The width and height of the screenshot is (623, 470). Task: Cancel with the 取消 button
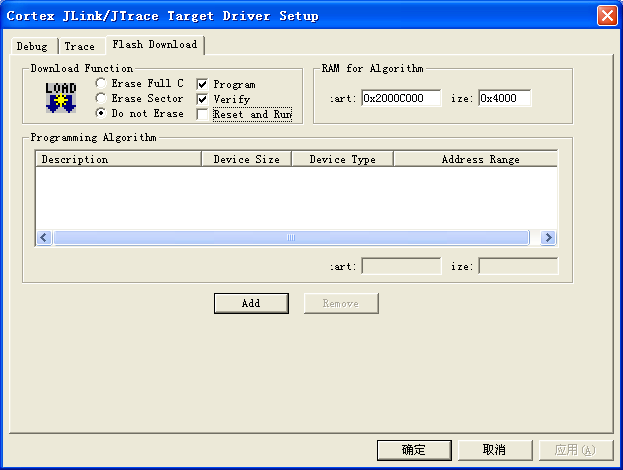[x=495, y=450]
